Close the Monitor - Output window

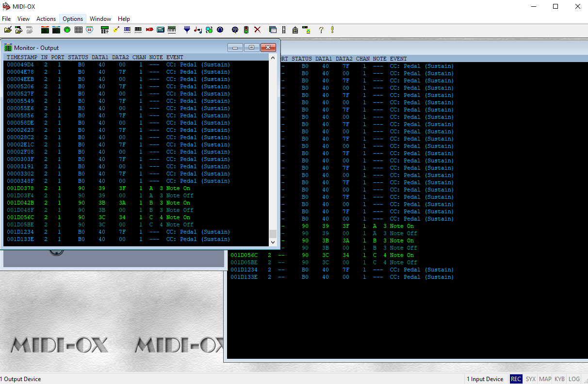click(x=268, y=48)
